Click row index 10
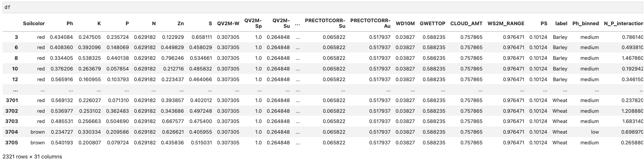Viewport: 644px width, 164px height. tap(15, 67)
